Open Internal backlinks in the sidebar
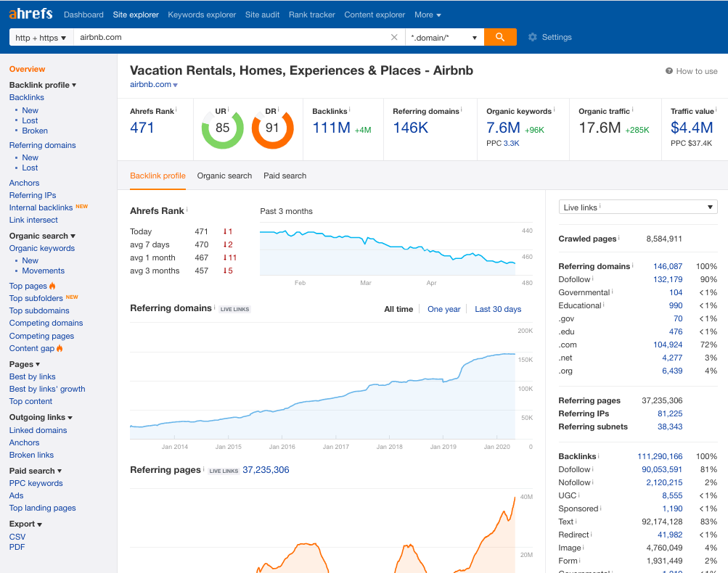The height and width of the screenshot is (573, 728). [41, 207]
